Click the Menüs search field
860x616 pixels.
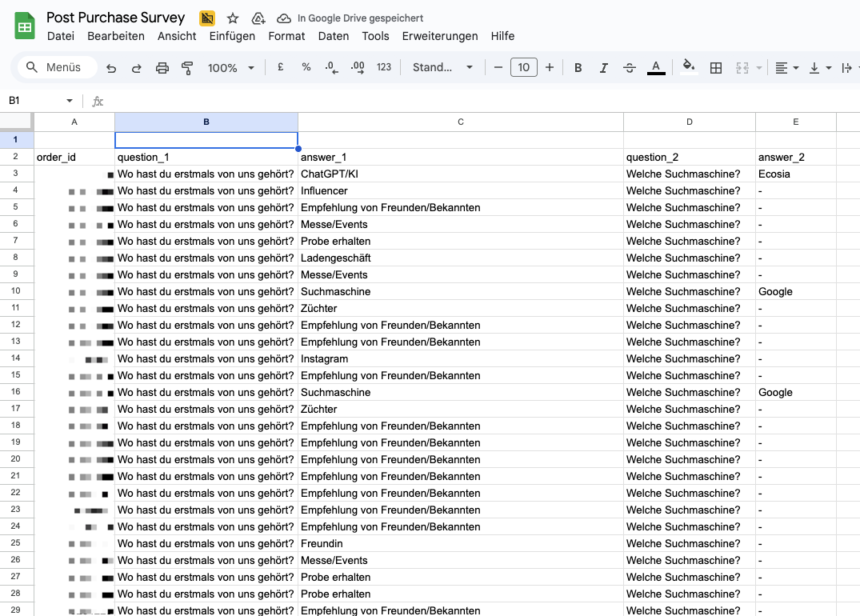pyautogui.click(x=56, y=68)
